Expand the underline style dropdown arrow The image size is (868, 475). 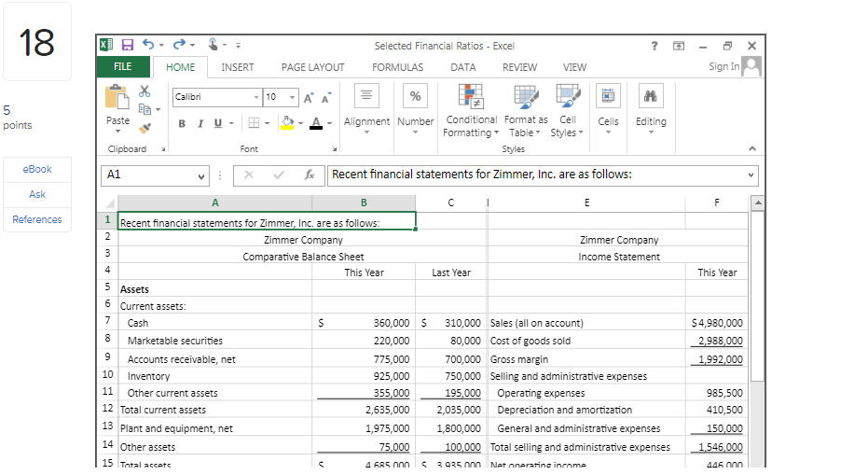[231, 123]
